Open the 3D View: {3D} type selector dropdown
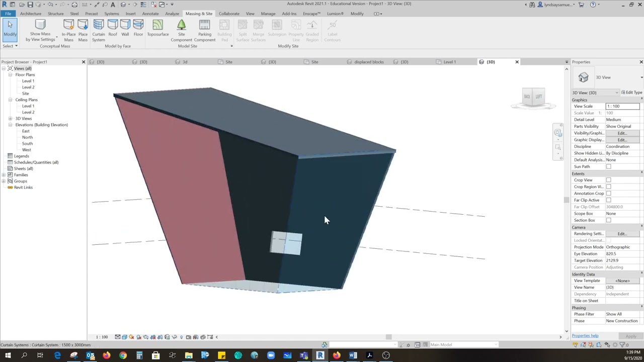The width and height of the screenshot is (644, 362). pos(596,93)
